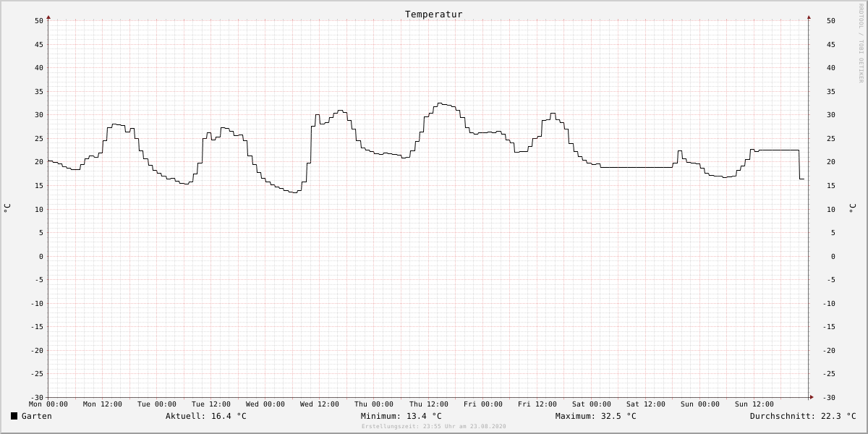Click the 'Maximum: 32.5 °C' statistic
The image size is (868, 434).
(596, 416)
